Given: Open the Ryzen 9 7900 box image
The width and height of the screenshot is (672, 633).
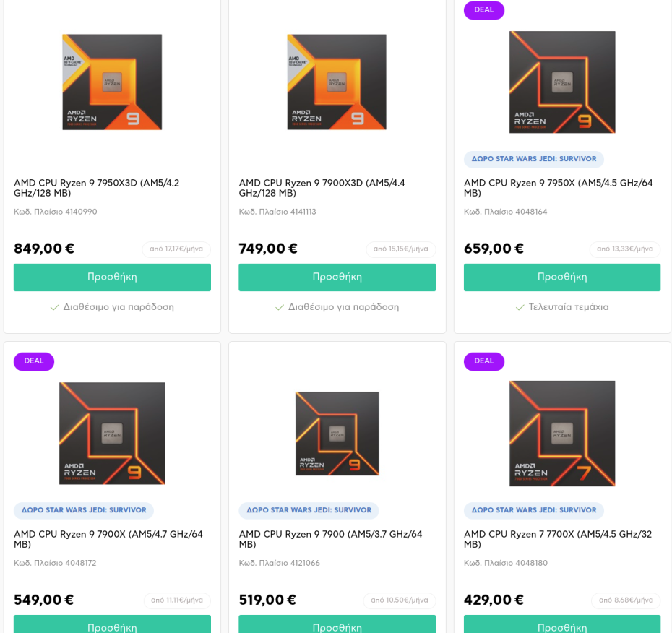Looking at the screenshot, I should pyautogui.click(x=337, y=433).
